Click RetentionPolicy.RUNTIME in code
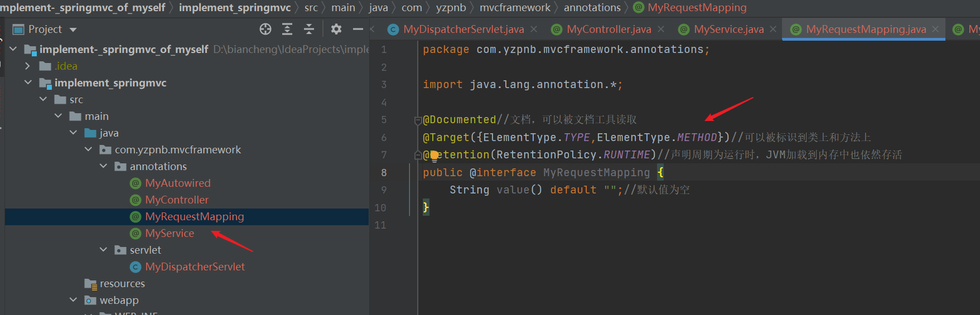This screenshot has width=980, height=315. (573, 154)
